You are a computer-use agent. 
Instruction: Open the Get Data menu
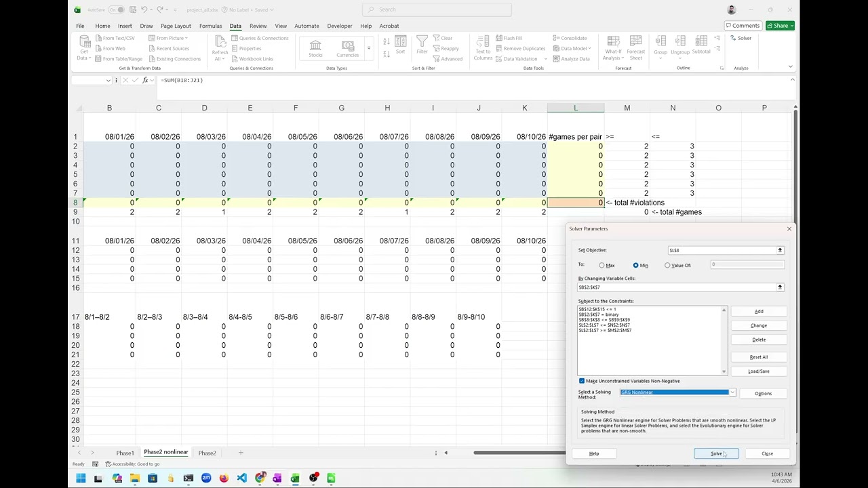84,48
